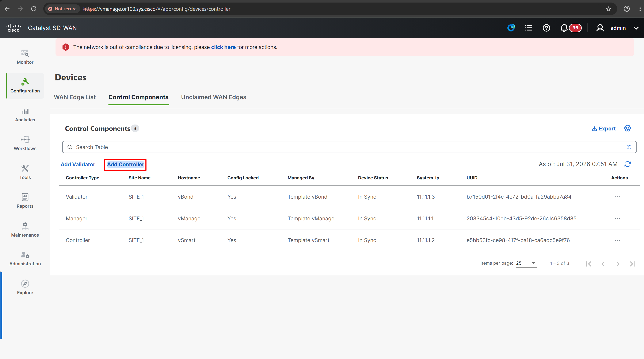Switch to the Unclaimed WAN Edges tab
The image size is (644, 359).
[x=214, y=97]
